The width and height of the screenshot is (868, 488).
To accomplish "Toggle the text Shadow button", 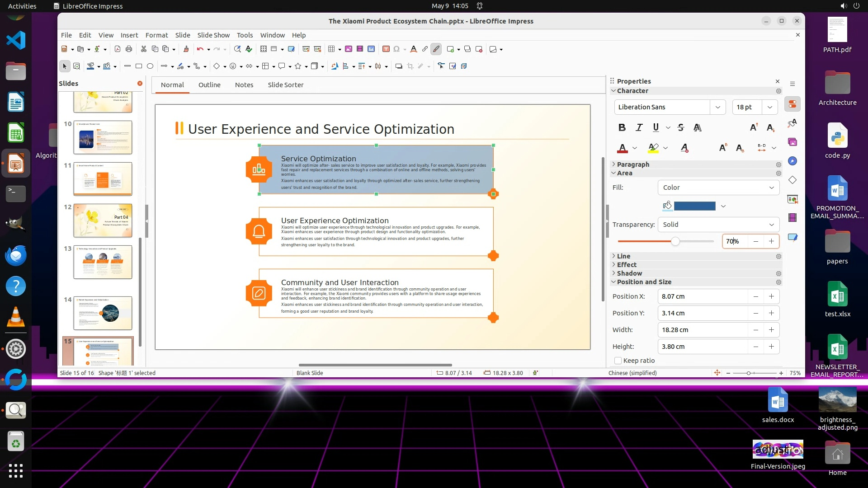I will point(698,128).
